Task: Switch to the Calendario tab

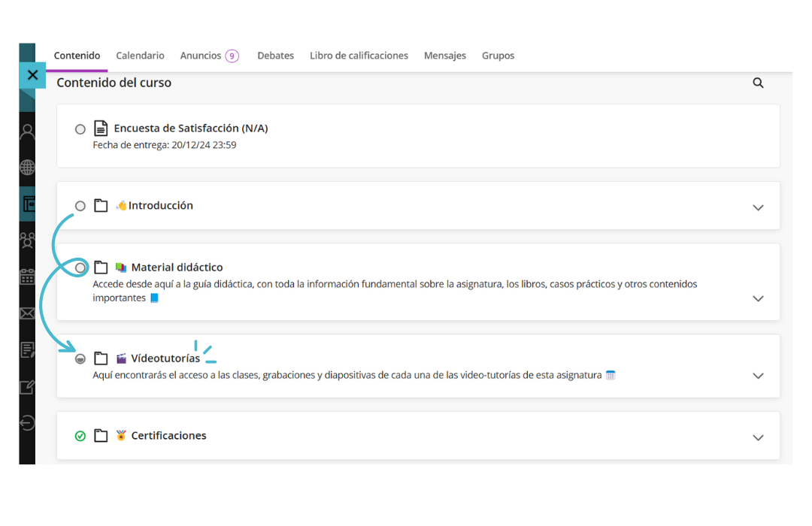Action: [x=140, y=56]
